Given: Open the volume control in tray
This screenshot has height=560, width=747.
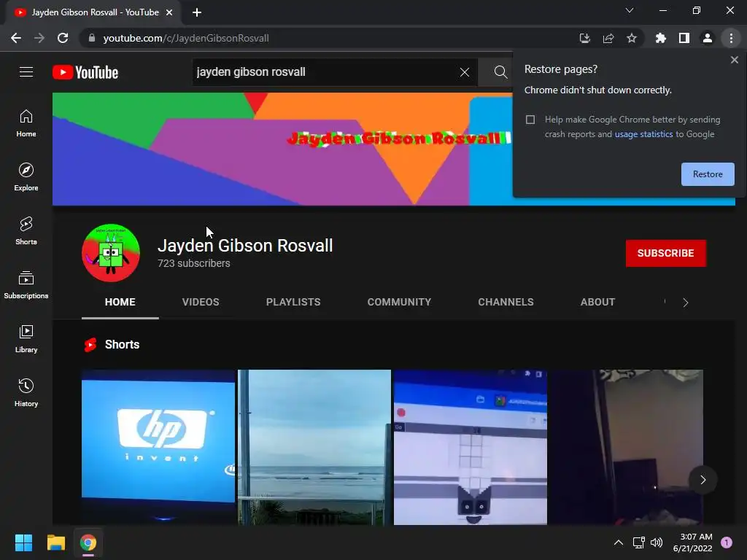Looking at the screenshot, I should pyautogui.click(x=657, y=542).
